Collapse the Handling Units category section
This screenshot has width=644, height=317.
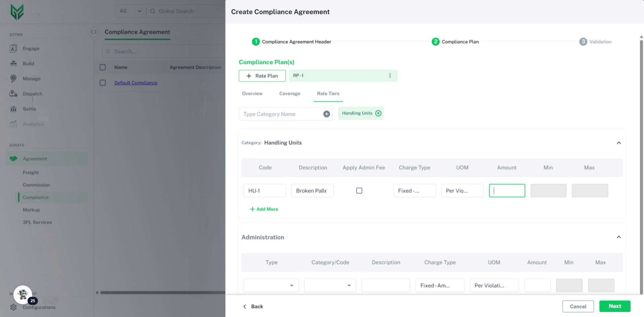tap(619, 143)
